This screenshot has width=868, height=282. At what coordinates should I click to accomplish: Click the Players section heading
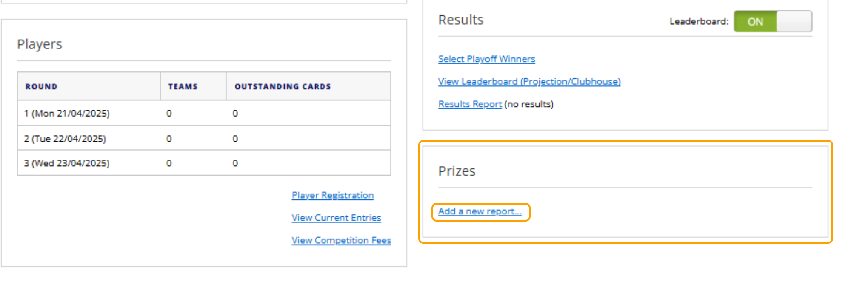tap(40, 44)
